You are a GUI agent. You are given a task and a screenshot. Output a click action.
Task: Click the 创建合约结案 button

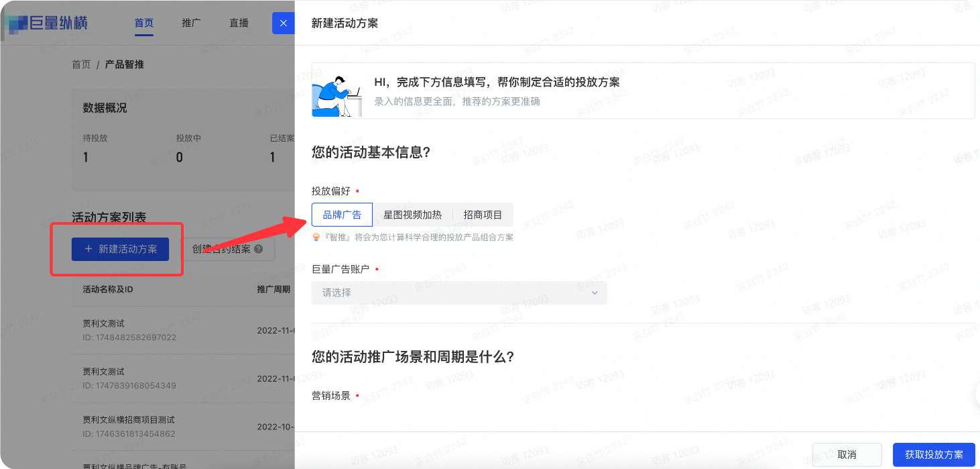[x=229, y=249]
